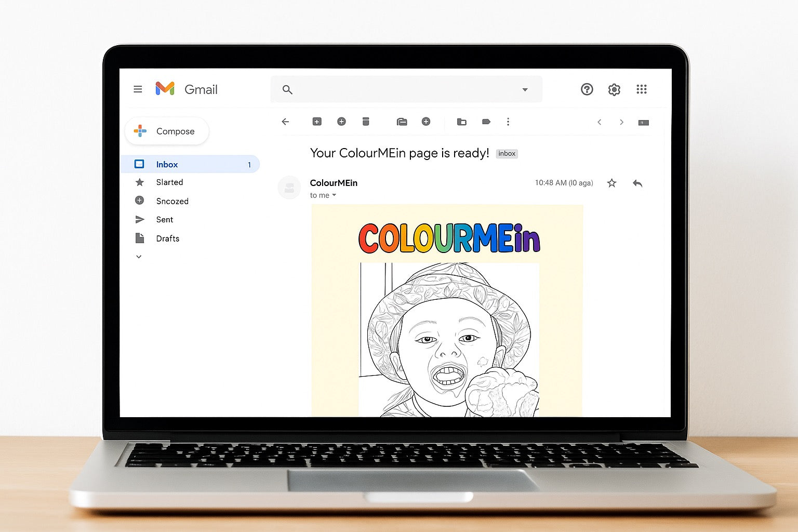Screen dimensions: 798x532
Task: Click the colourful plus icon in Compose
Action: (x=140, y=131)
